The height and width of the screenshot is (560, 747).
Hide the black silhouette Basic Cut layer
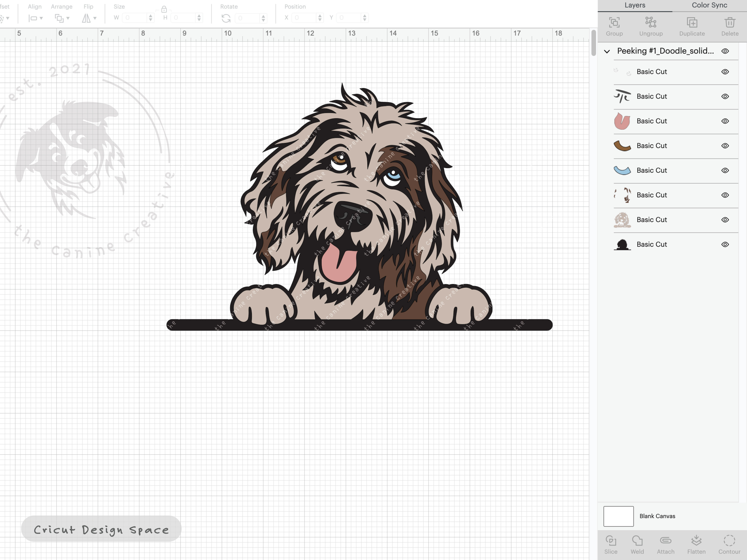[725, 244]
